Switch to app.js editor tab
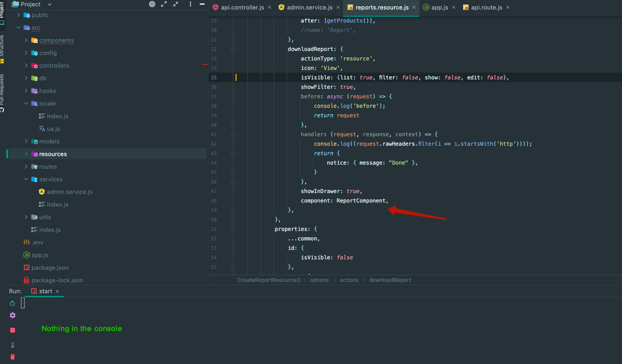622x364 pixels. pyautogui.click(x=440, y=7)
